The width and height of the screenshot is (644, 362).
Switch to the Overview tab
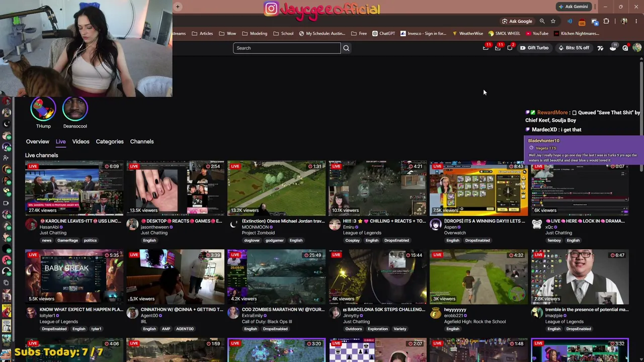click(38, 142)
